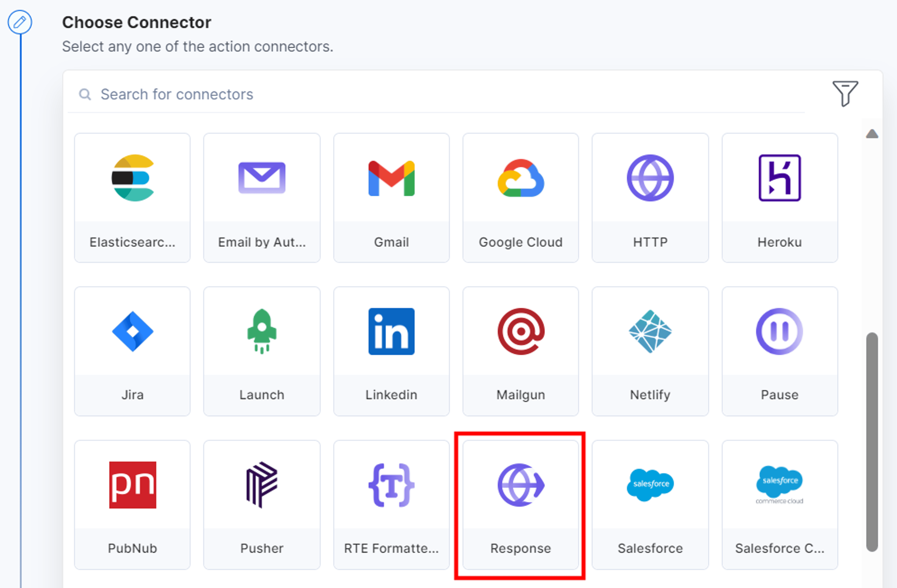
Task: Select the Salesforce Commerce Cloud icon
Action: [780, 485]
